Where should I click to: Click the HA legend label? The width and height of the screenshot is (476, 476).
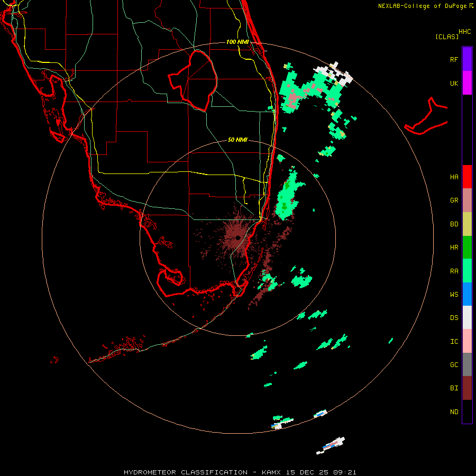coord(454,177)
